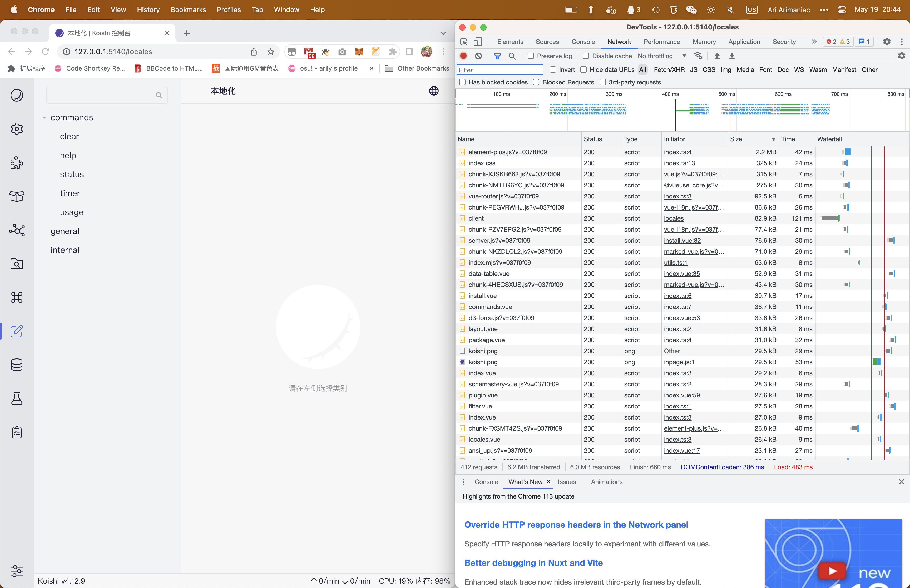Open the History menu in the menu bar
910x588 pixels.
coord(148,9)
